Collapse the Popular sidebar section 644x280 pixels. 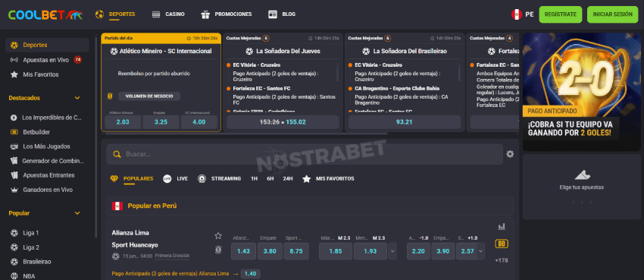(x=77, y=213)
